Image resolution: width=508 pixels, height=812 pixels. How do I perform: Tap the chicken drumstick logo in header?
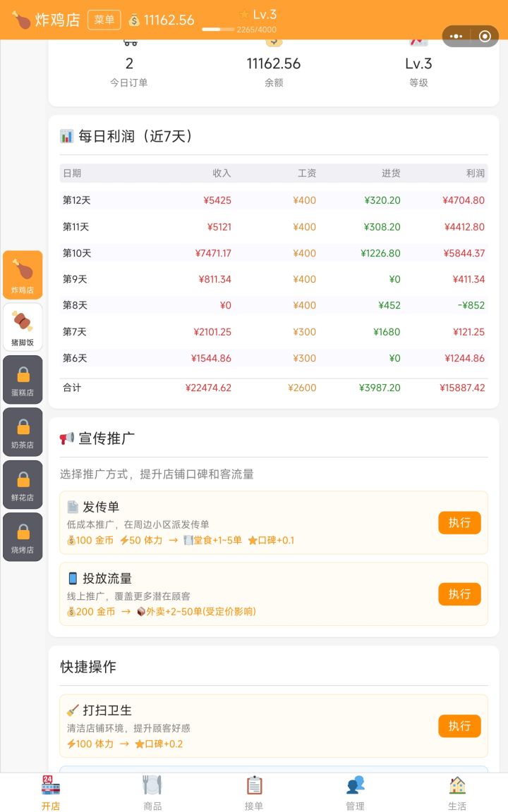tap(21, 20)
